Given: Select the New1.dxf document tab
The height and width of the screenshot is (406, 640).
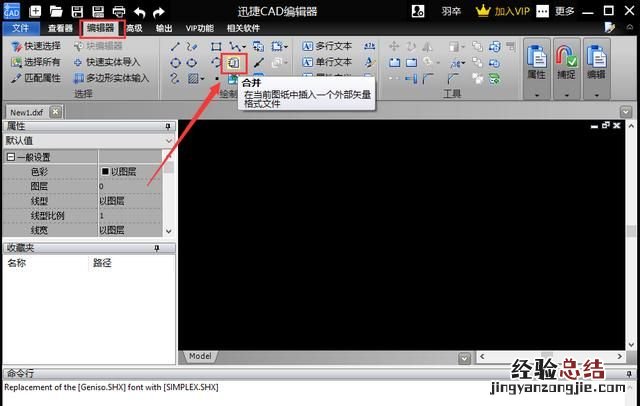Looking at the screenshot, I should click(27, 112).
